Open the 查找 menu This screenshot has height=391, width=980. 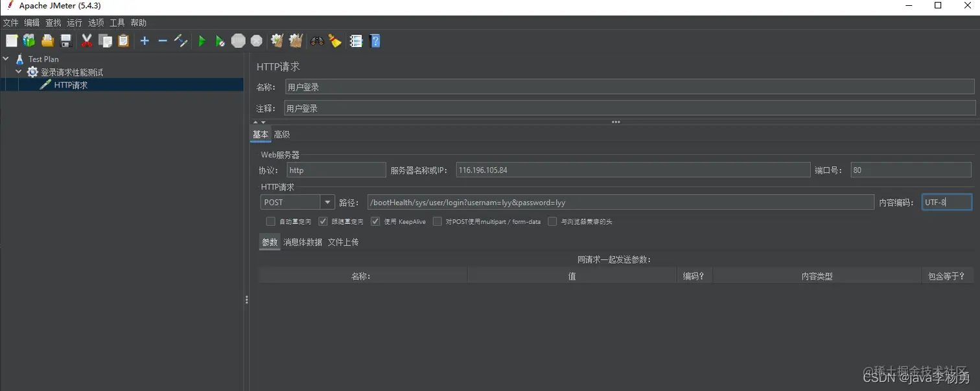[53, 23]
